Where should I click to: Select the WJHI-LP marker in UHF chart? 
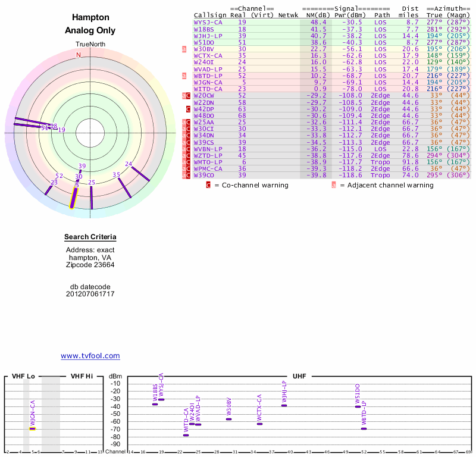click(284, 405)
